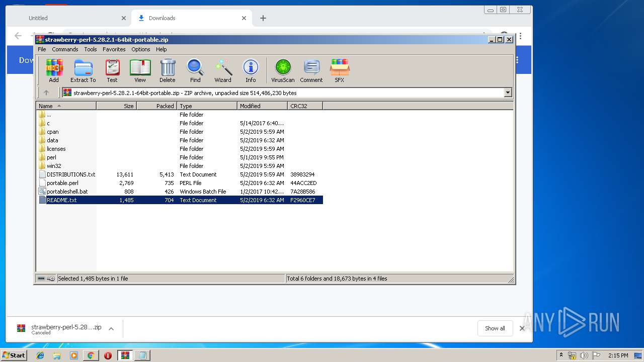This screenshot has height=362, width=644.
Task: Click the canceled strawberry-perl download item
Action: (x=59, y=329)
